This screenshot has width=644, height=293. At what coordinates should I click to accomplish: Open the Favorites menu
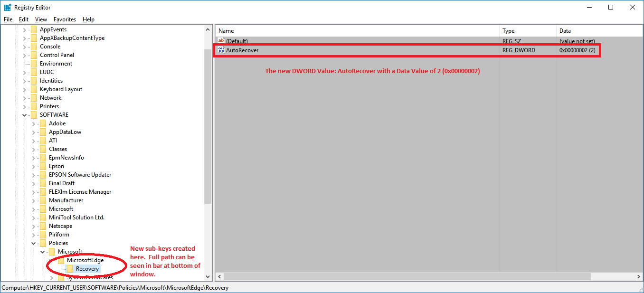pos(65,19)
